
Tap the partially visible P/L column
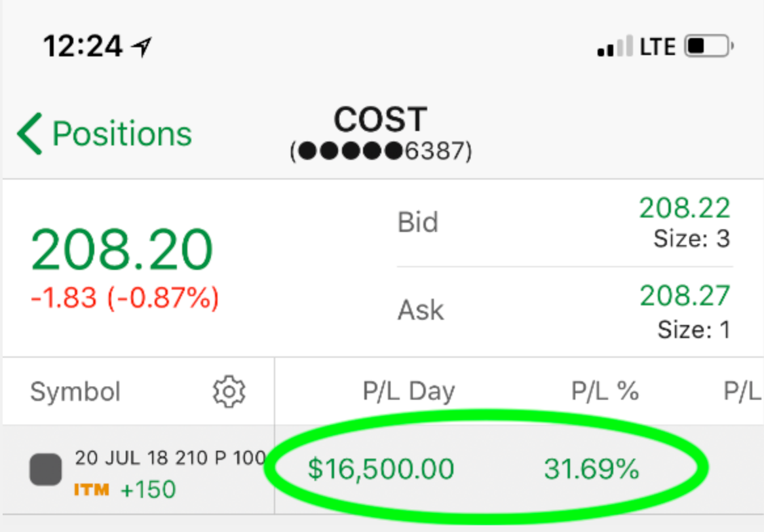743,391
